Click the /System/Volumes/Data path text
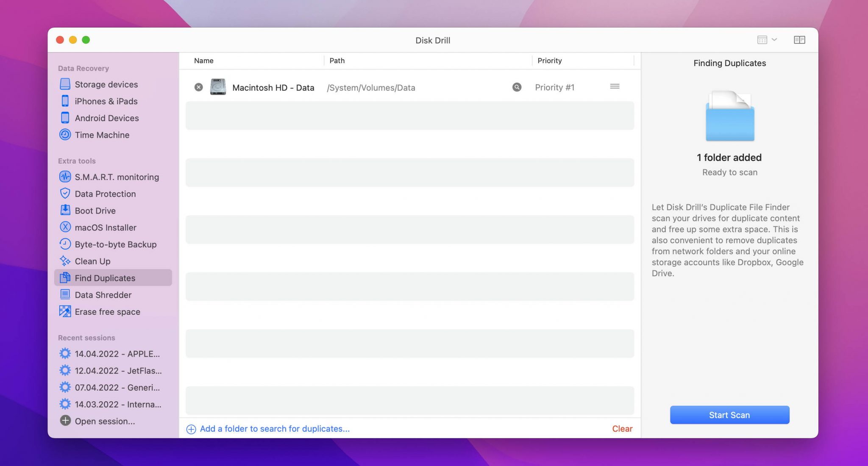Image resolution: width=868 pixels, height=466 pixels. coord(371,88)
